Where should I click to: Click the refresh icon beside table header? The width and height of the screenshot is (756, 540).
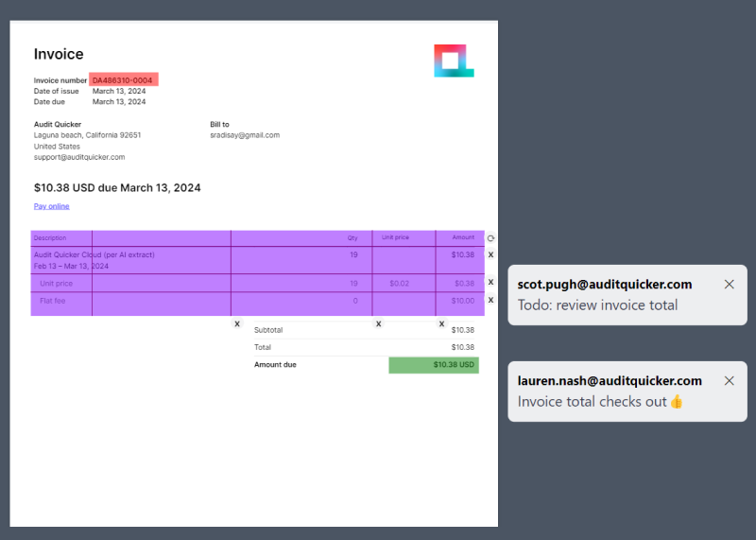coord(490,238)
